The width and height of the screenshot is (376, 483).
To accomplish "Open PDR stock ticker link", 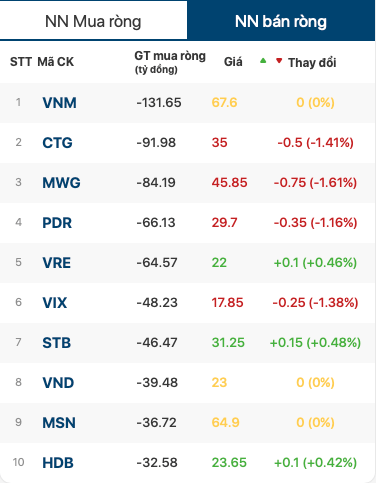I will tap(57, 223).
